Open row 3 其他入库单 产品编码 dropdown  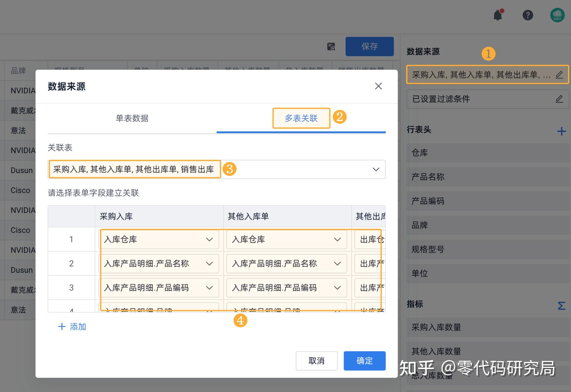coord(286,288)
